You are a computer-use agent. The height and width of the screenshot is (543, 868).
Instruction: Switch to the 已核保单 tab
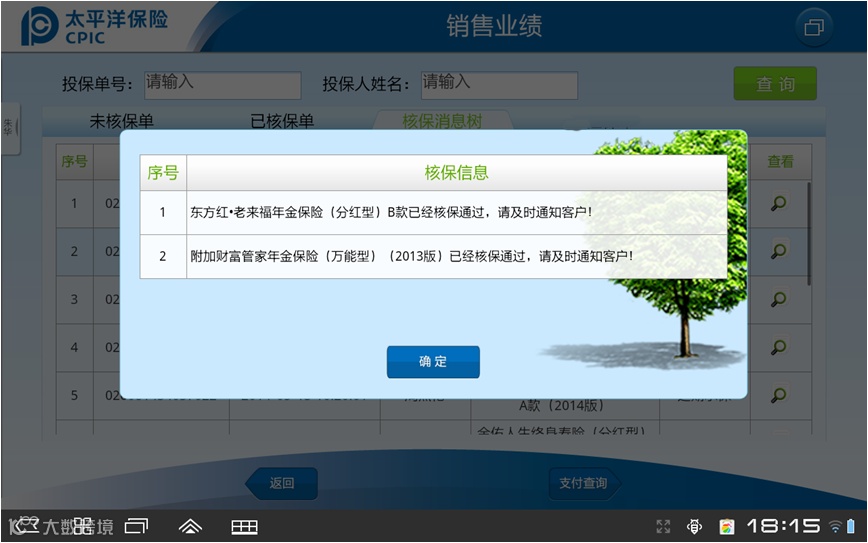(282, 121)
